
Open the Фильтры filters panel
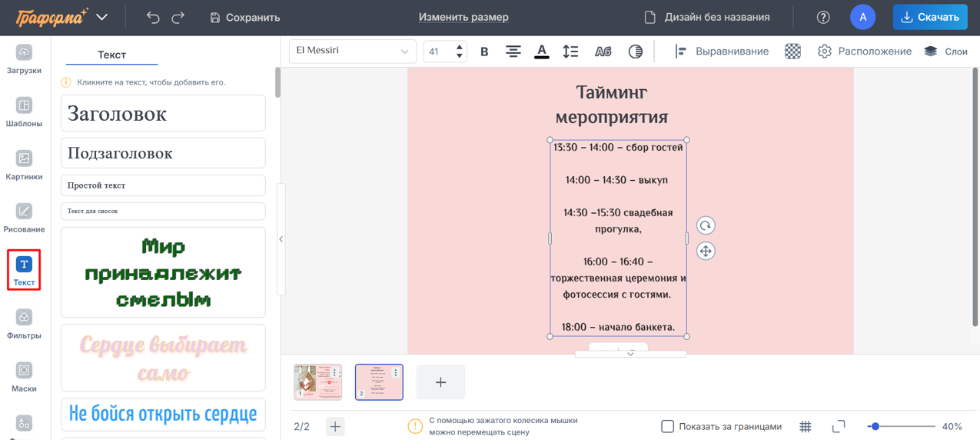coord(24,325)
